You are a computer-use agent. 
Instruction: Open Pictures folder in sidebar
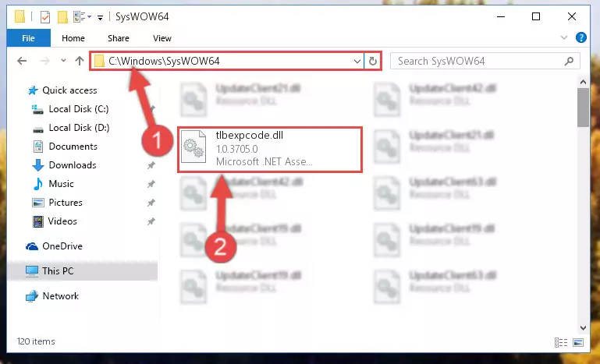[66, 203]
